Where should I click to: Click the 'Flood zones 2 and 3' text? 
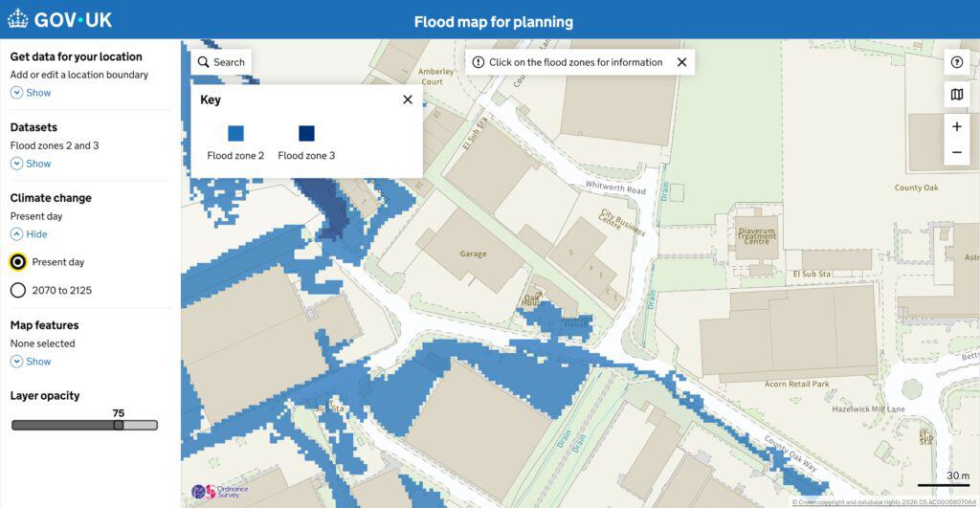(x=55, y=145)
